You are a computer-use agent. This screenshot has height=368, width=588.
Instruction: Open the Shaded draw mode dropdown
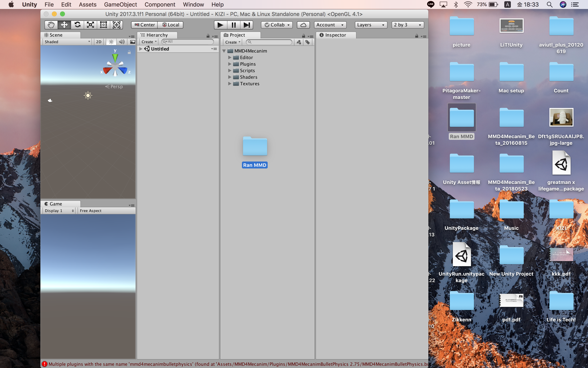67,42
